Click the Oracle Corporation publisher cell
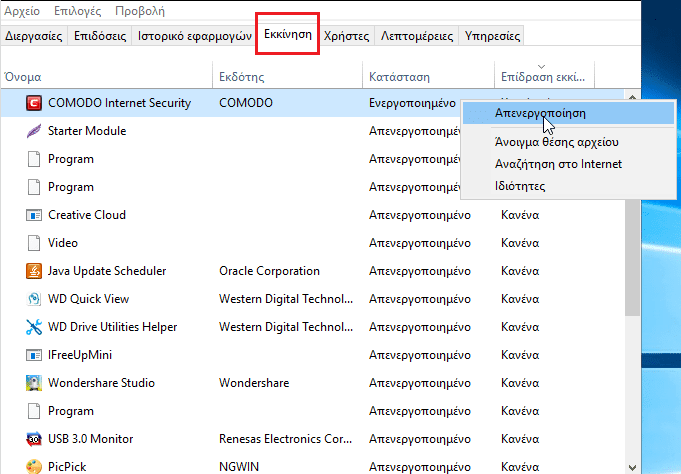Screen dimensions: 681x474 point(269,271)
